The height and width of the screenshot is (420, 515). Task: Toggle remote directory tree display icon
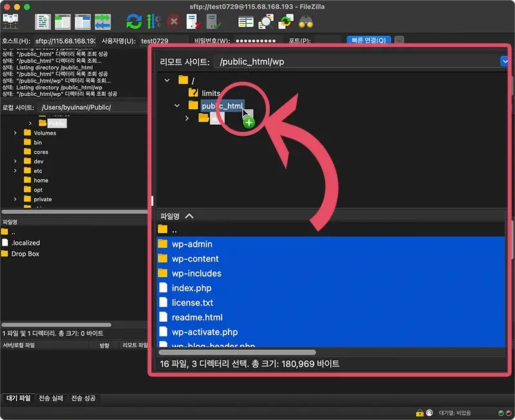click(x=82, y=22)
